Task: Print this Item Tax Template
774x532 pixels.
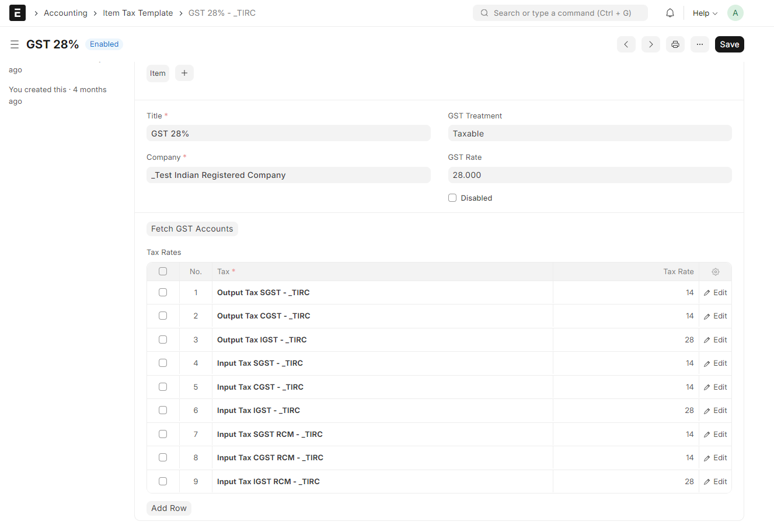Action: click(x=675, y=44)
